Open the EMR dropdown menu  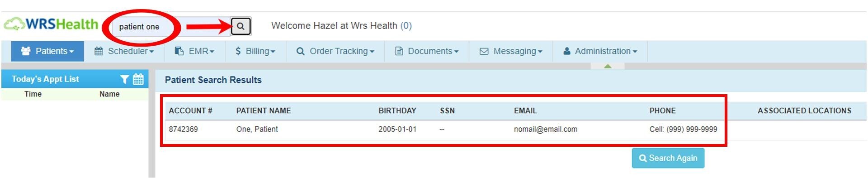(x=195, y=51)
